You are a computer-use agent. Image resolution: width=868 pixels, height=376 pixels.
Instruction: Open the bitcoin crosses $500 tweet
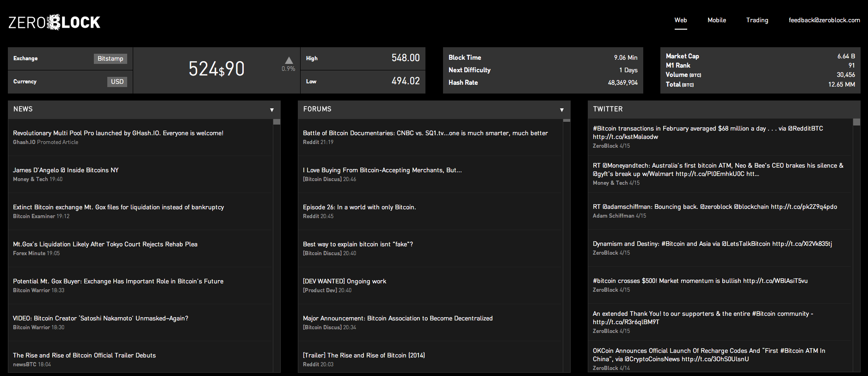click(700, 281)
